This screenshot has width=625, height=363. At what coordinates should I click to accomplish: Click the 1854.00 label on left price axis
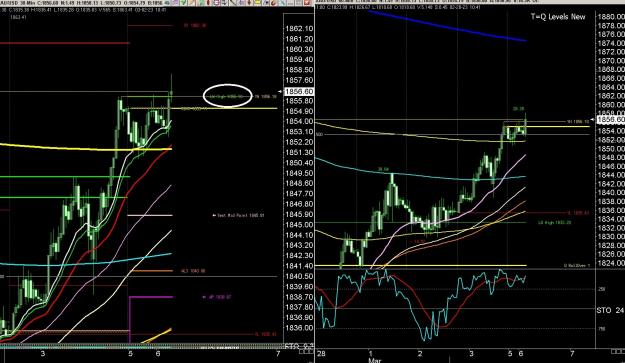tap(299, 122)
